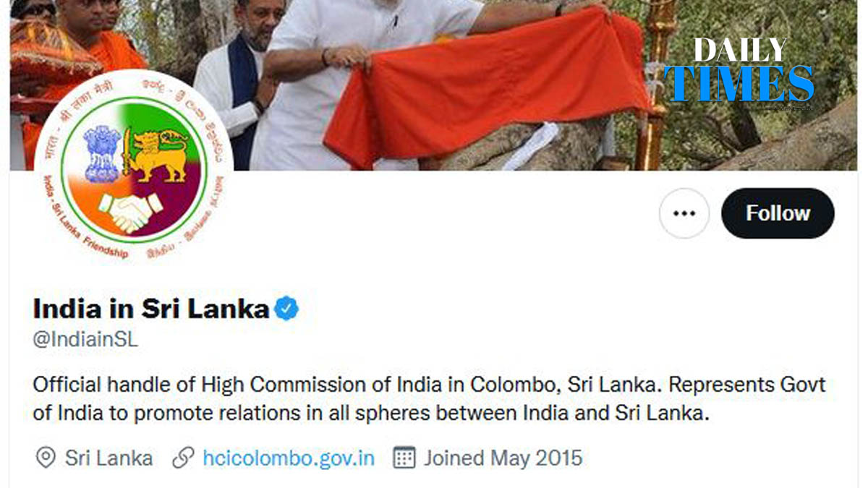Click the Follow button
This screenshot has width=868, height=488.
(x=778, y=213)
